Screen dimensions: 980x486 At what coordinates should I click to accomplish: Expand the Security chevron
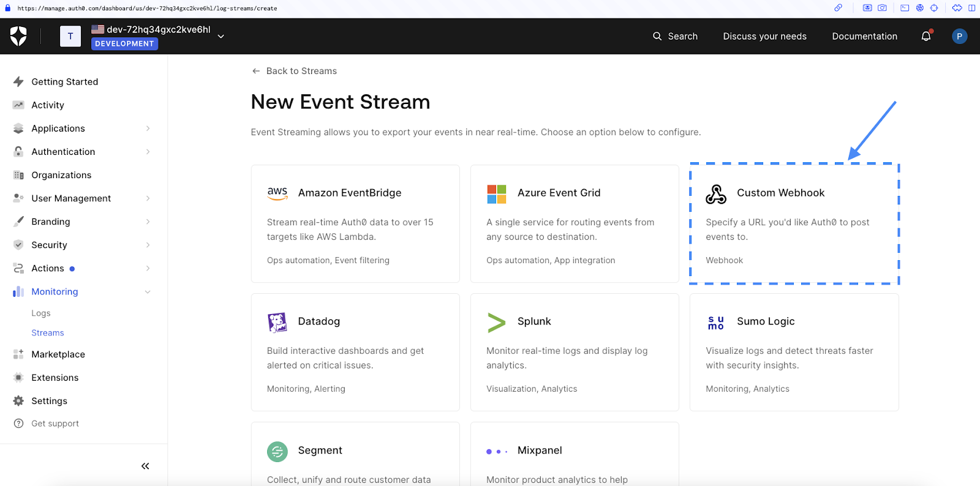(148, 245)
